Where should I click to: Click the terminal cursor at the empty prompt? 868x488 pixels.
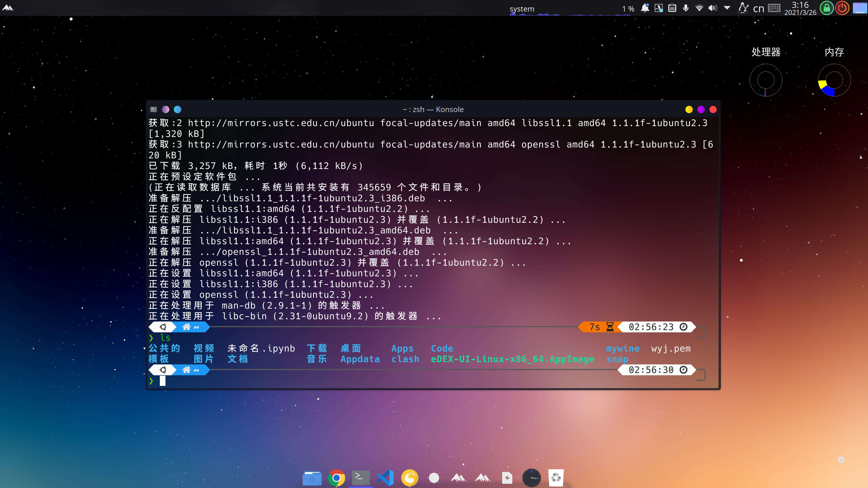coord(163,380)
